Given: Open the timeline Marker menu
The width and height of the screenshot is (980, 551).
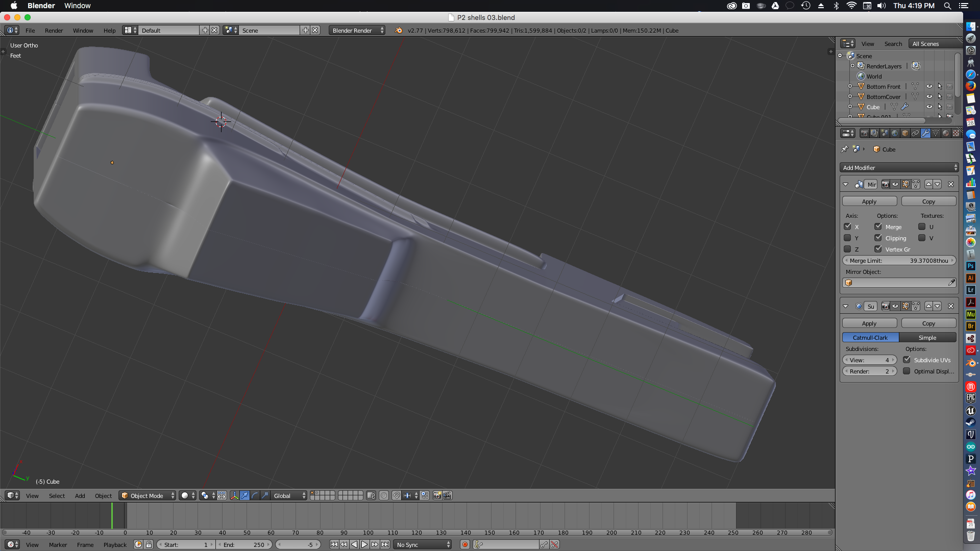Looking at the screenshot, I should [58, 544].
